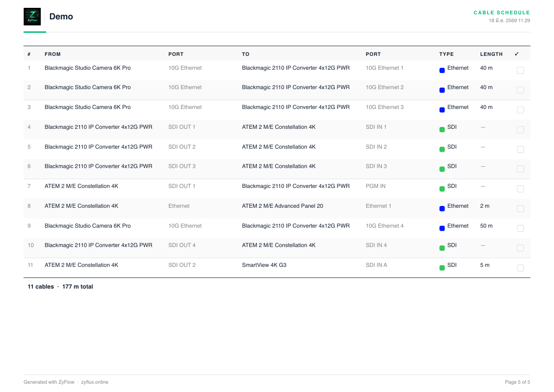Click the ZyFlow logo icon

32,17
